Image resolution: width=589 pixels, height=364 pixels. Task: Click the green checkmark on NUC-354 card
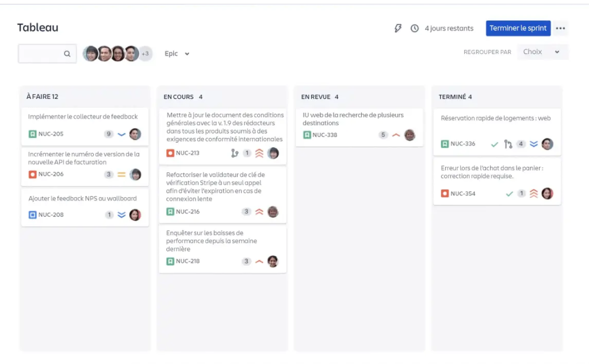pyautogui.click(x=508, y=194)
